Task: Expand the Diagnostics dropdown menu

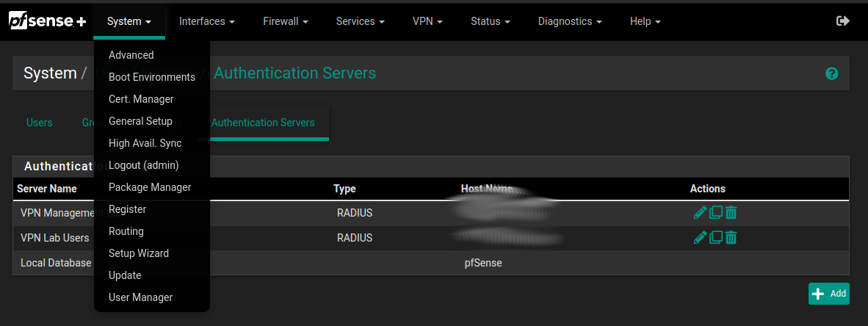Action: 570,21
